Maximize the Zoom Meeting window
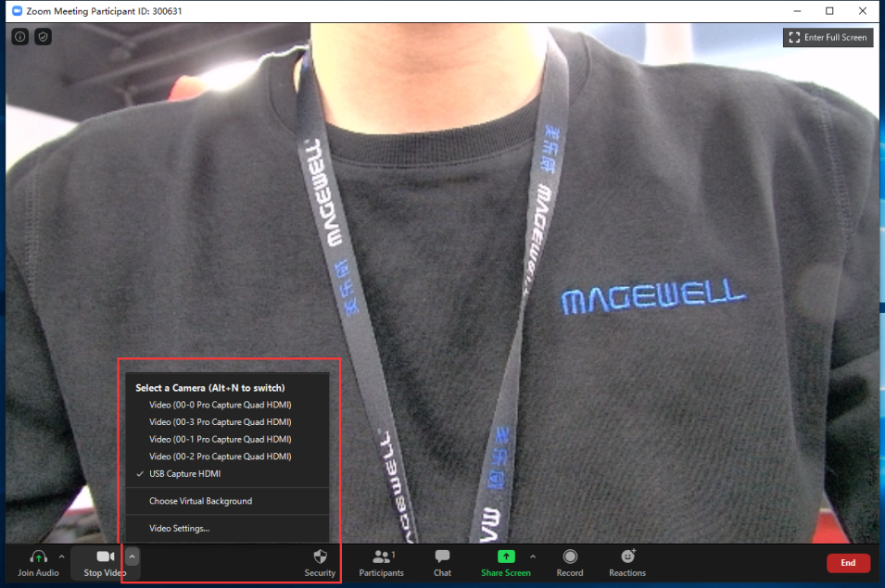 pos(829,11)
